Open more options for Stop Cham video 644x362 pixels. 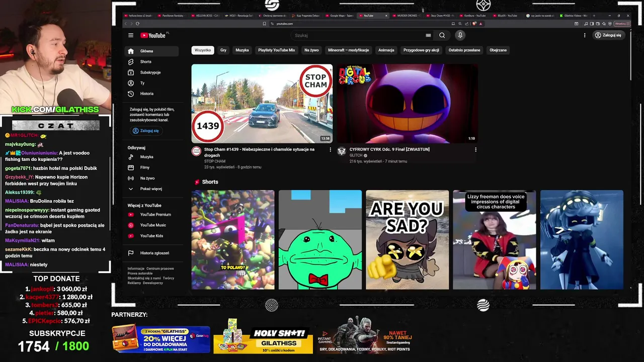click(x=330, y=150)
